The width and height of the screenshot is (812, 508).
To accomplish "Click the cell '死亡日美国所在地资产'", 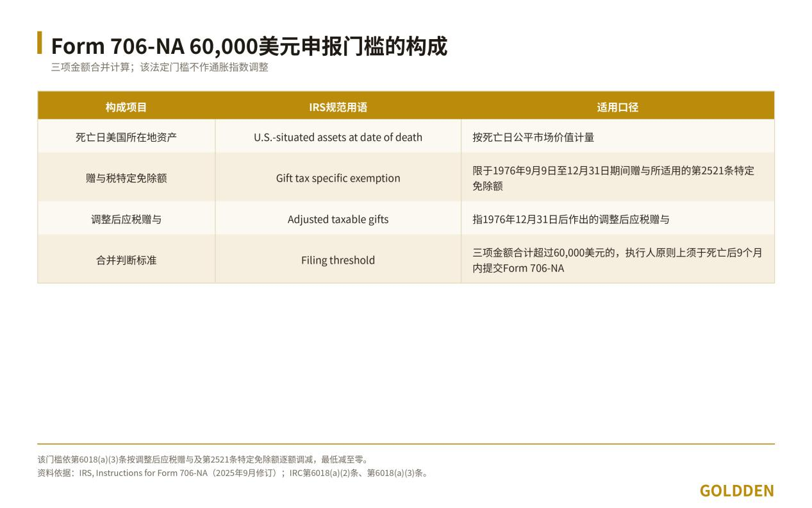I will pyautogui.click(x=126, y=137).
